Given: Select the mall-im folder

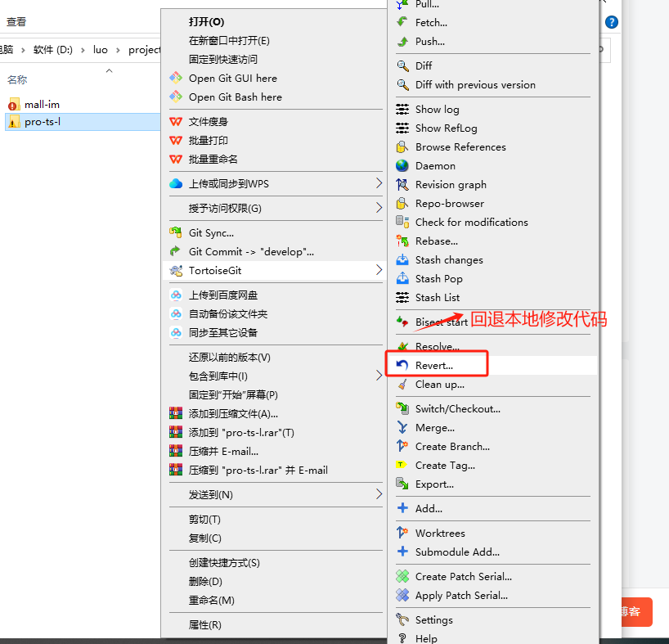Looking at the screenshot, I should 42,105.
